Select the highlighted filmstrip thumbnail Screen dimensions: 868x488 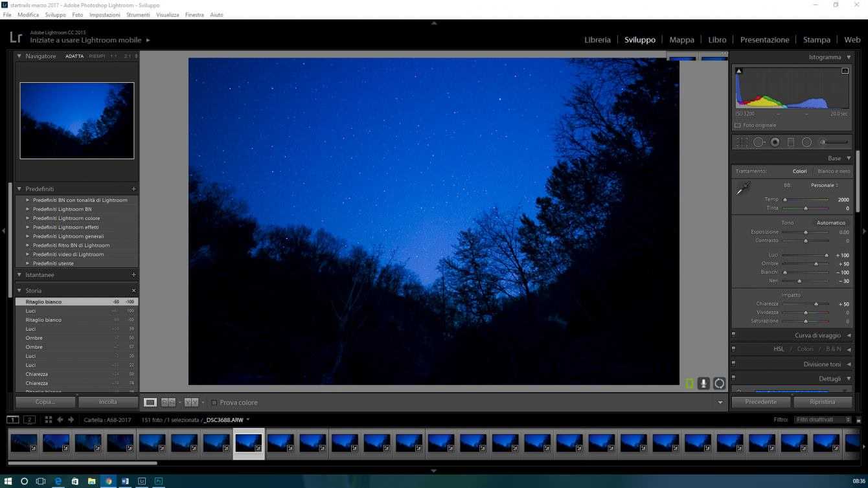[249, 443]
